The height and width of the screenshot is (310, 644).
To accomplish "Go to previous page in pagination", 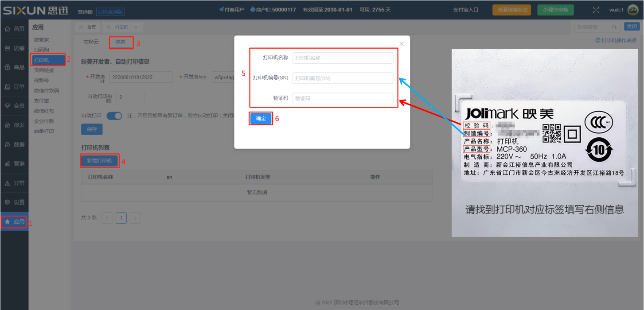I will pyautogui.click(x=107, y=218).
